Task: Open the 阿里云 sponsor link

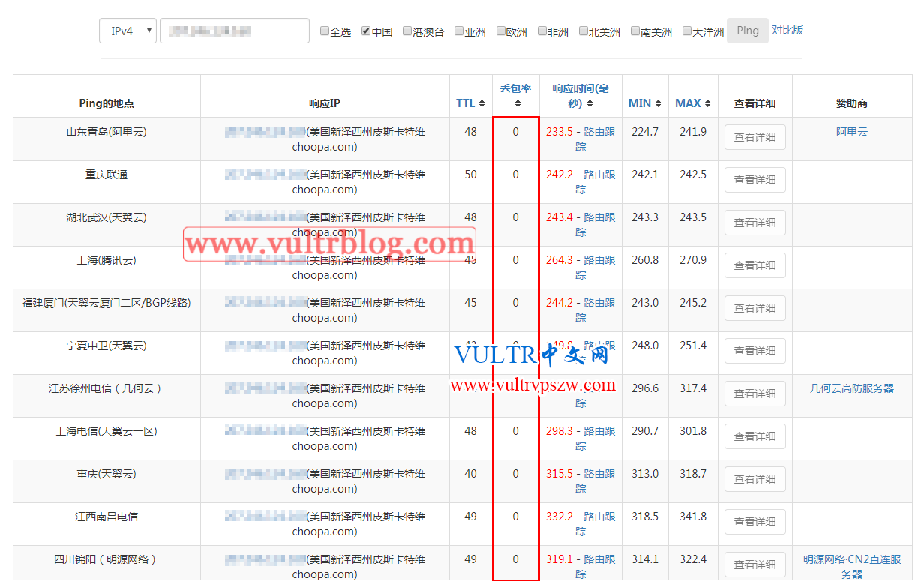Action: (852, 132)
